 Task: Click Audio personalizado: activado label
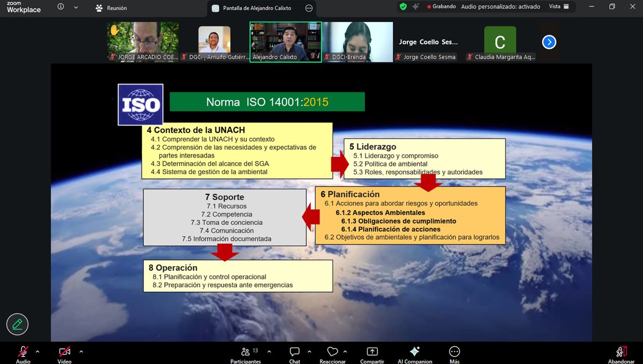tap(500, 6)
